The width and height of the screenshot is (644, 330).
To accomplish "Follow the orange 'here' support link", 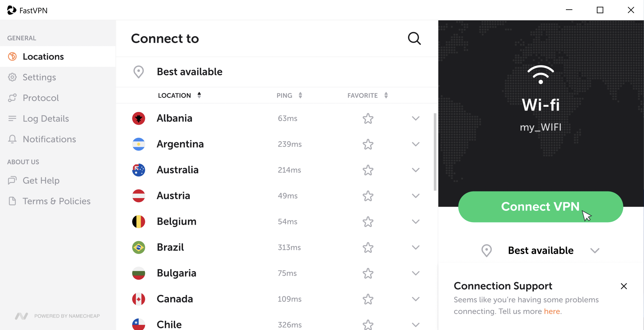I will point(552,311).
